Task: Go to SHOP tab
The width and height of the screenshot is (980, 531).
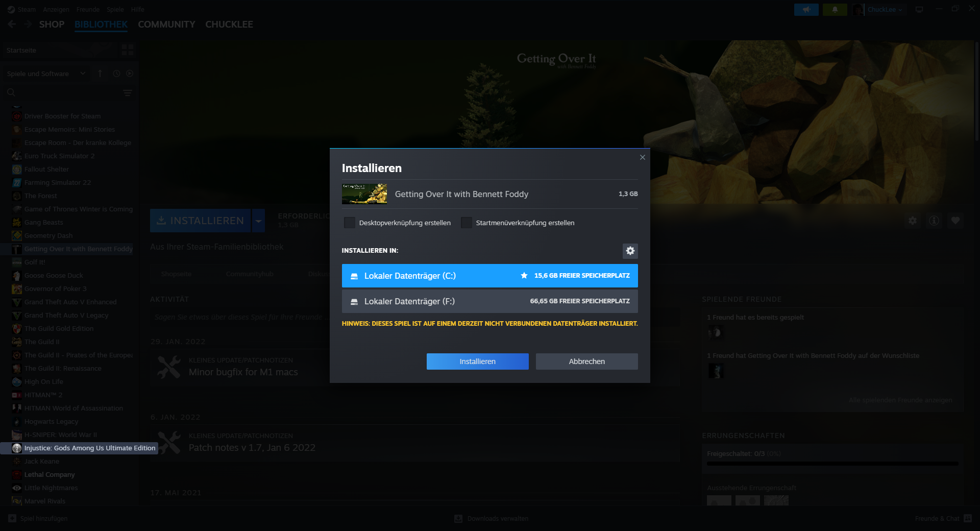Action: pyautogui.click(x=52, y=25)
